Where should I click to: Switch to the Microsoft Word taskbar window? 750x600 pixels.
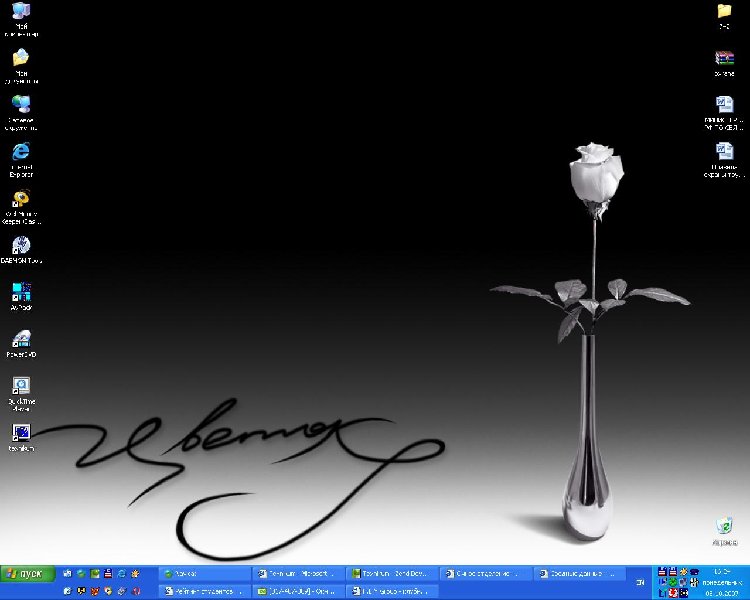[x=298, y=573]
